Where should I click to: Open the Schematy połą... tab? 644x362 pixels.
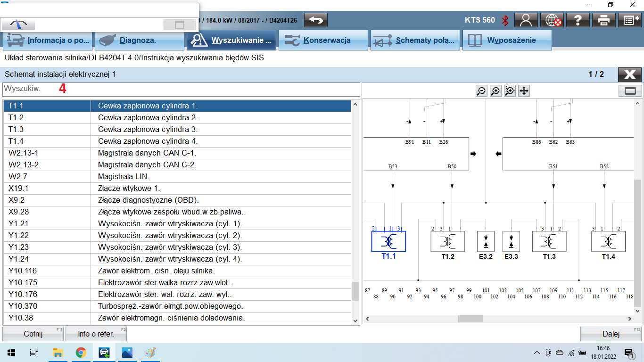click(415, 40)
